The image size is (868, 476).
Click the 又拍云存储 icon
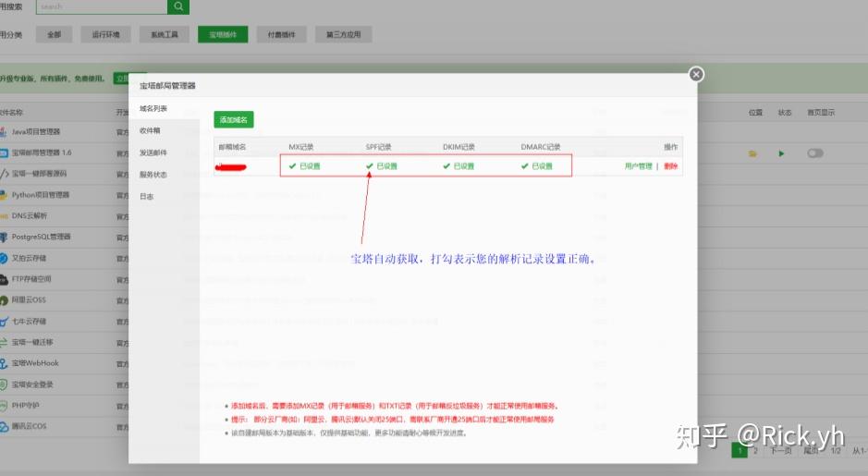(4, 258)
